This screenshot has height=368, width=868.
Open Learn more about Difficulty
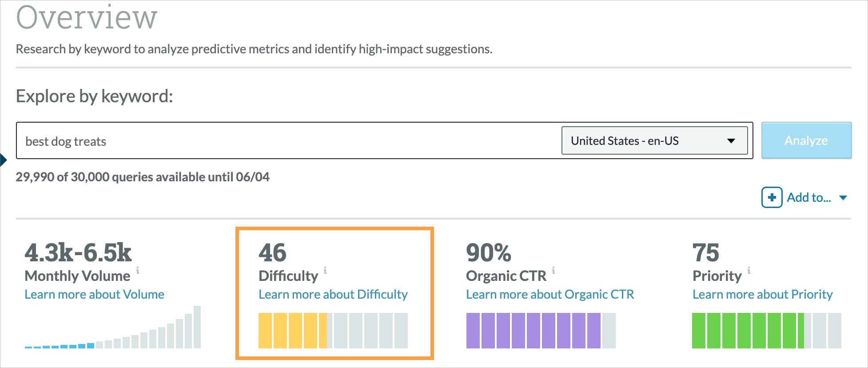[x=334, y=294]
